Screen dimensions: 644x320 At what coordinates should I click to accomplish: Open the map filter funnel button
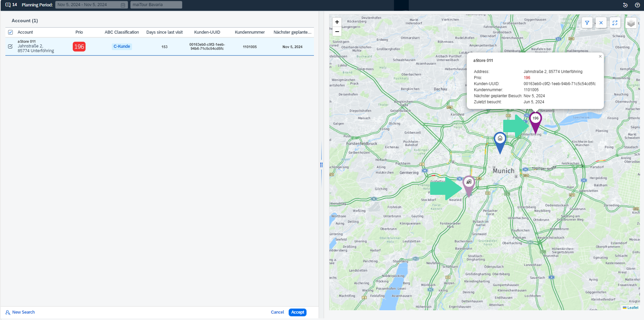pos(587,23)
